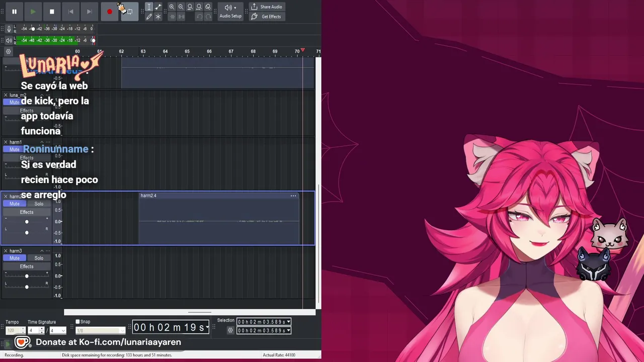
Task: Click the horizontal scrollbar thumb
Action: tap(200, 312)
